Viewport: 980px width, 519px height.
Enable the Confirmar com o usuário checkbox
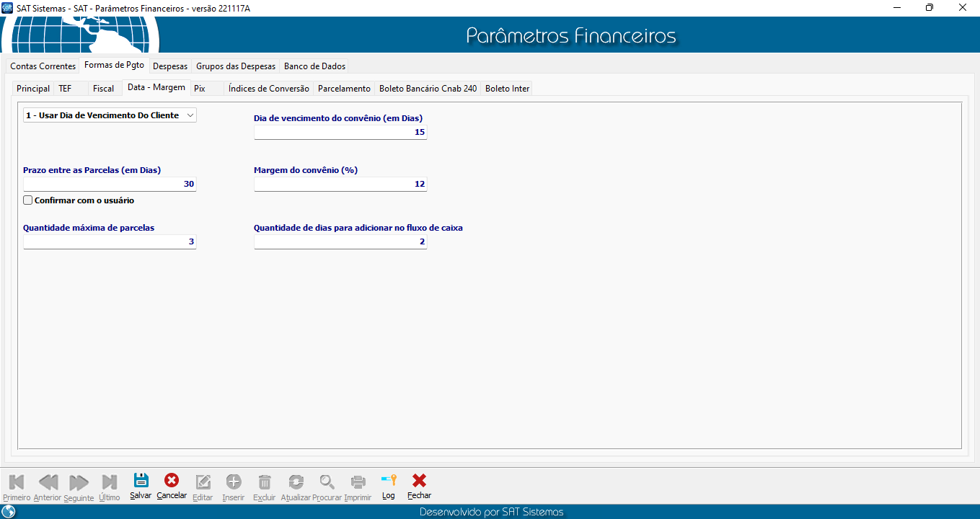pyautogui.click(x=28, y=200)
